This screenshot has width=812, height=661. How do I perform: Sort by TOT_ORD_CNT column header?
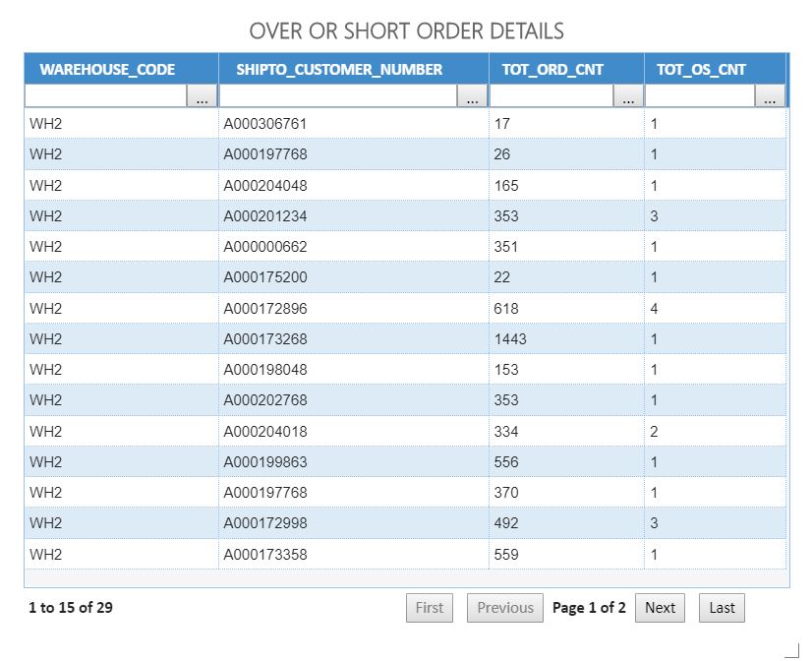click(x=552, y=69)
